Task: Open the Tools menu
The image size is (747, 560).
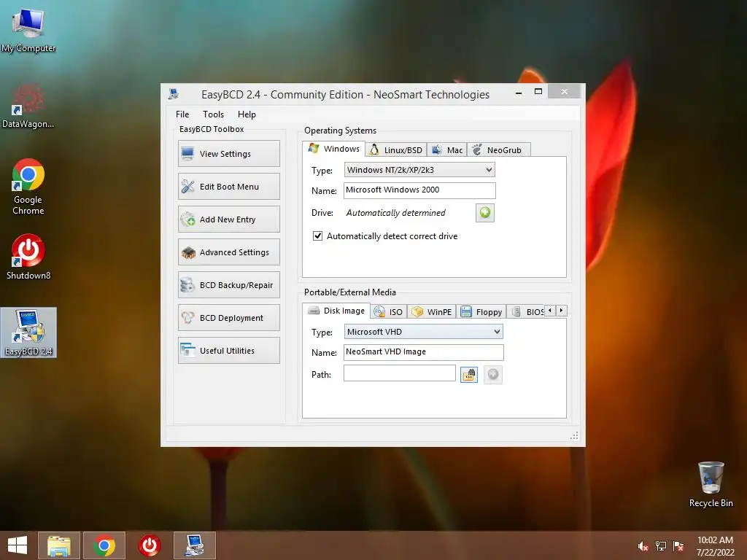Action: [x=213, y=114]
